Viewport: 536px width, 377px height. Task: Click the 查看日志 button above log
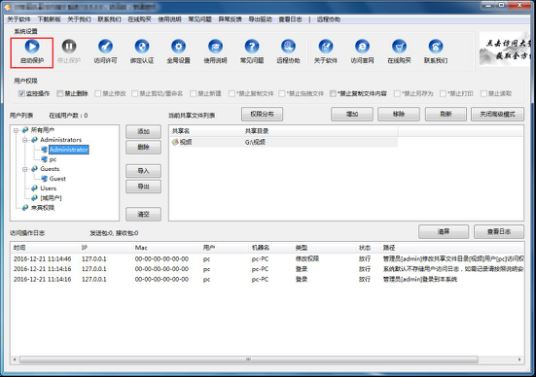499,232
